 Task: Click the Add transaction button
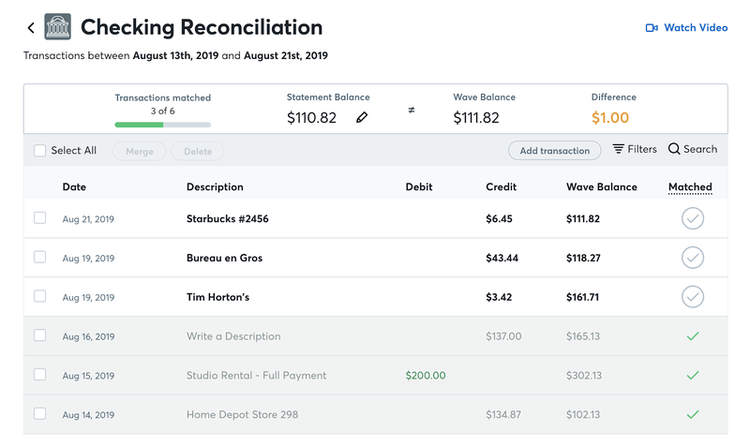554,151
